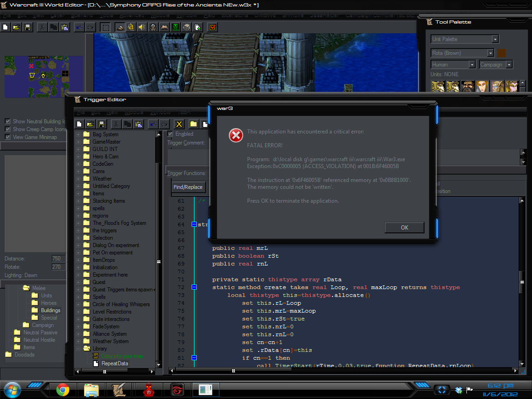Image resolution: width=532 pixels, height=399 pixels.
Task: Click Dropbox icon in system tray
Action: tap(459, 390)
